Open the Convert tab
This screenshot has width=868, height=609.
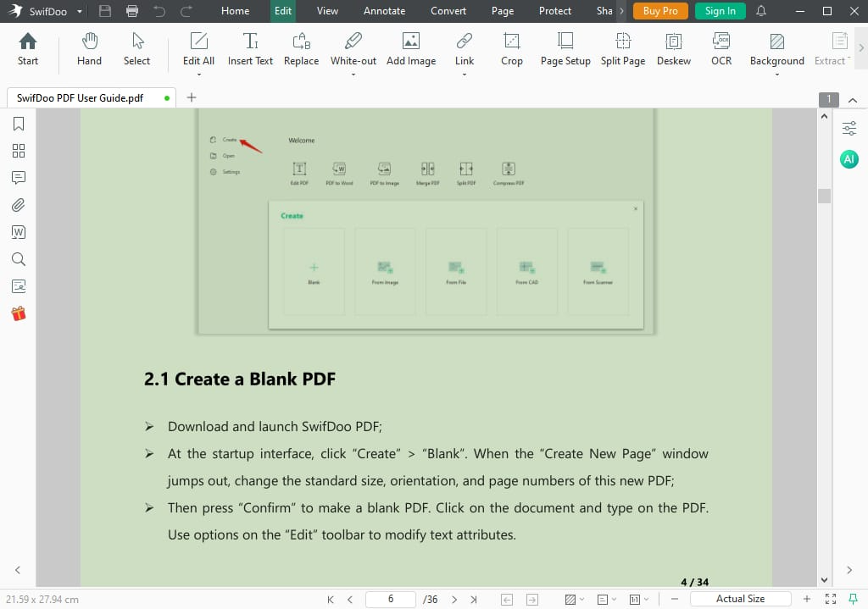[x=448, y=11]
